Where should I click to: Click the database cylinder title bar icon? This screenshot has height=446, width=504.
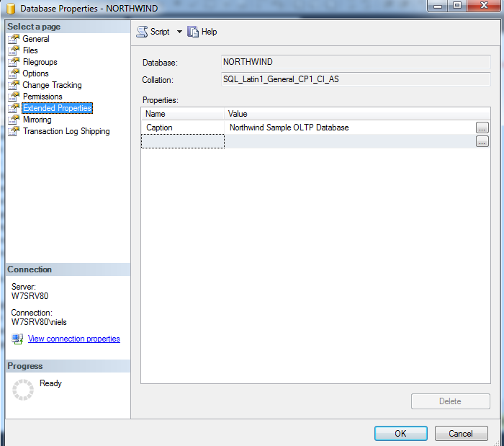point(11,9)
